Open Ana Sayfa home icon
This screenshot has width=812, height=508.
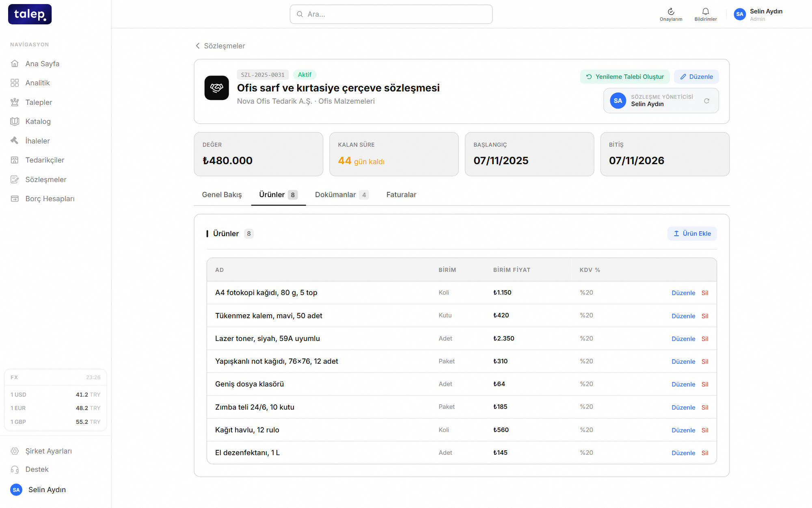(x=15, y=63)
